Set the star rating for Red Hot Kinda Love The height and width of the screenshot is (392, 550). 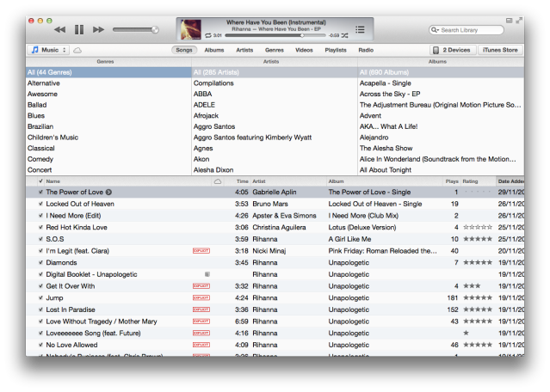click(478, 227)
